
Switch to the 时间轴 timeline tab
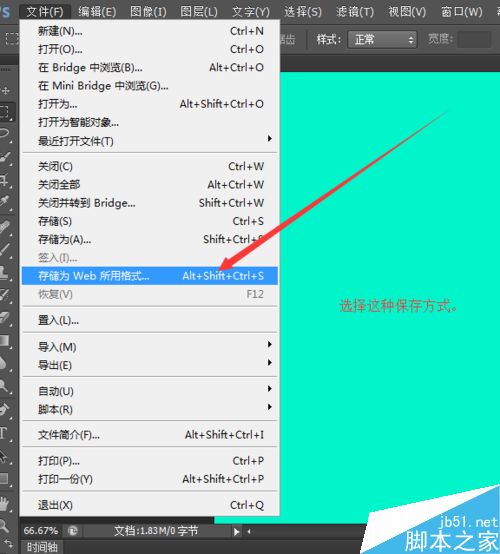pos(42,547)
